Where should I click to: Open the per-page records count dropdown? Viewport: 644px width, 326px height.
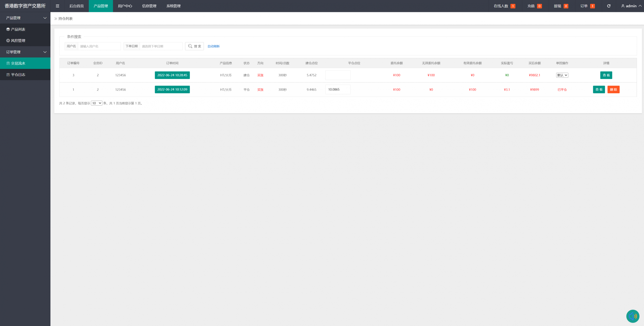click(x=97, y=103)
